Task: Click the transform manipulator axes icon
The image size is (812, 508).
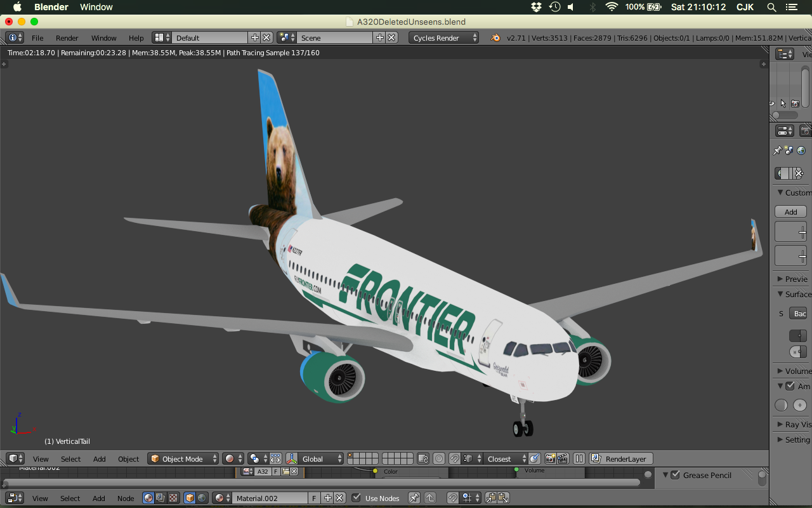Action: [x=292, y=458]
